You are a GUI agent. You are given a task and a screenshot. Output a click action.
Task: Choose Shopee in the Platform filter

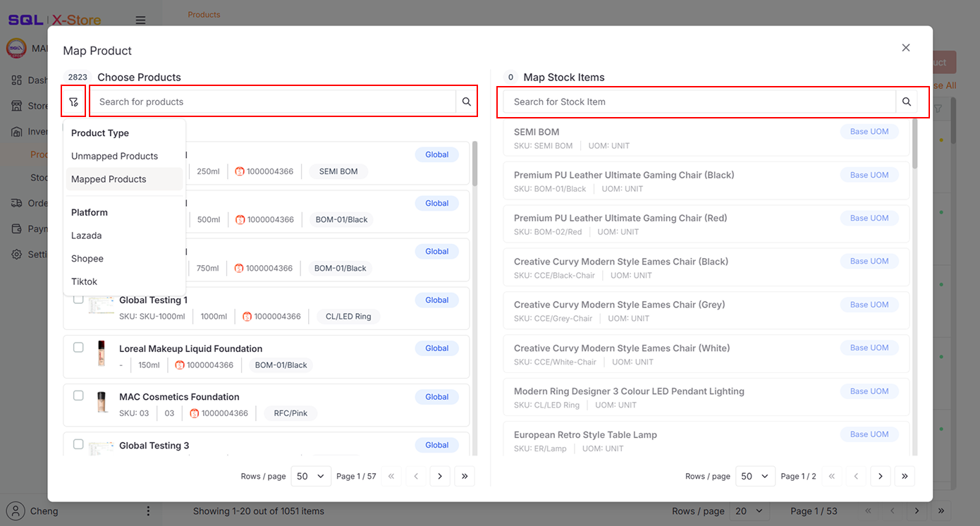pos(87,259)
